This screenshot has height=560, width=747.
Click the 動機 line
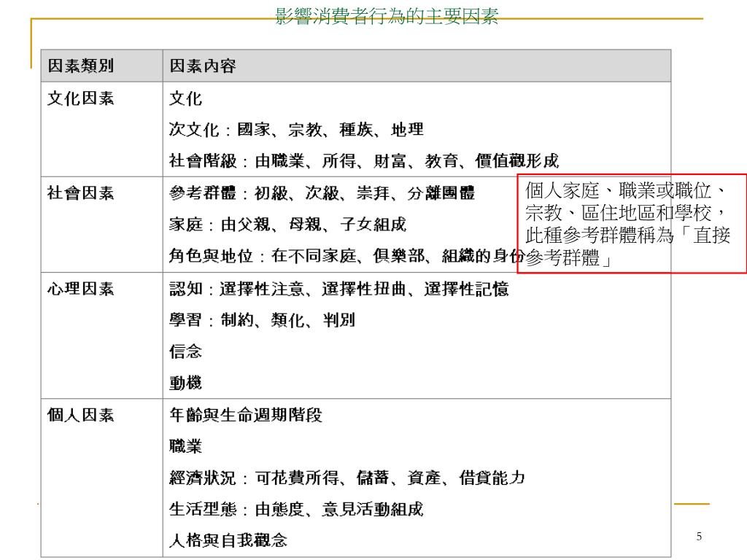(x=186, y=383)
